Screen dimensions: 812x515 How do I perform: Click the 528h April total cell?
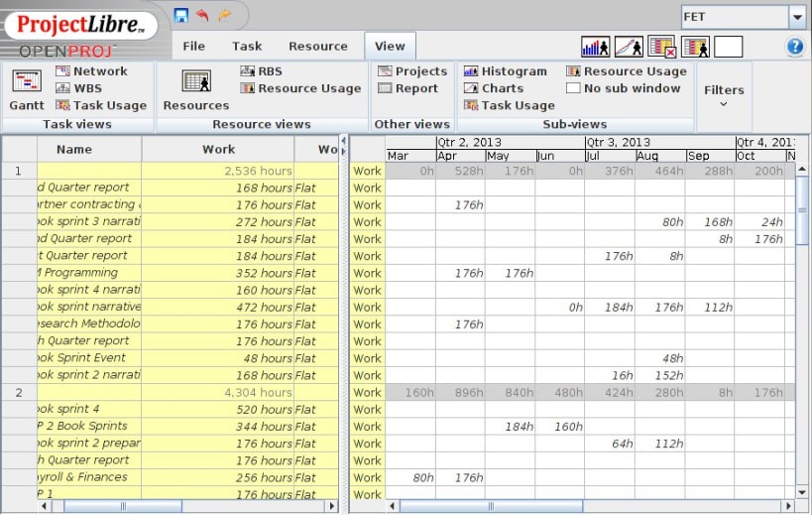click(460, 171)
